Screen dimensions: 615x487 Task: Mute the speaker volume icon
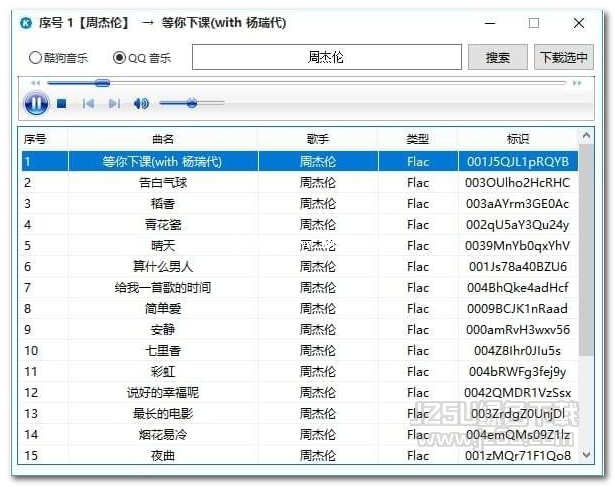141,104
